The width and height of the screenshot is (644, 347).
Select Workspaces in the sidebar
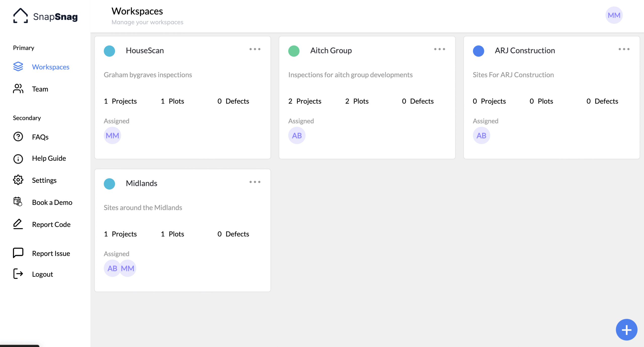pos(50,67)
